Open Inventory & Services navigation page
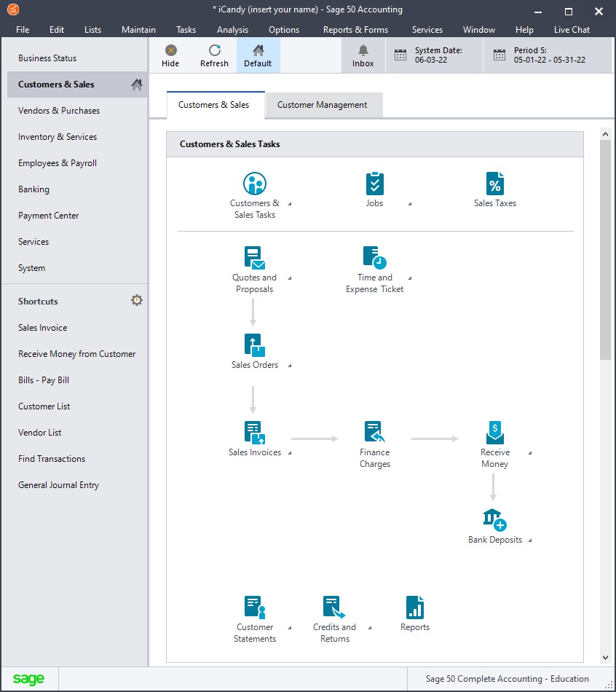 [x=58, y=137]
